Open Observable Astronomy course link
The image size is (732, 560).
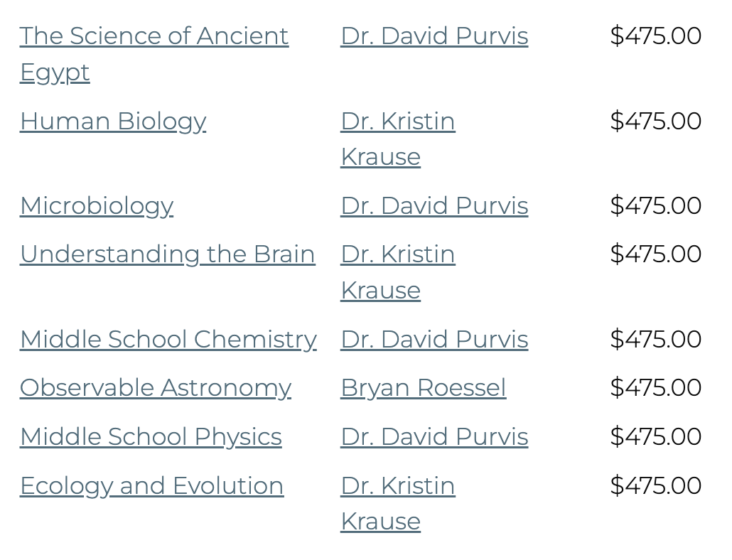click(x=156, y=388)
